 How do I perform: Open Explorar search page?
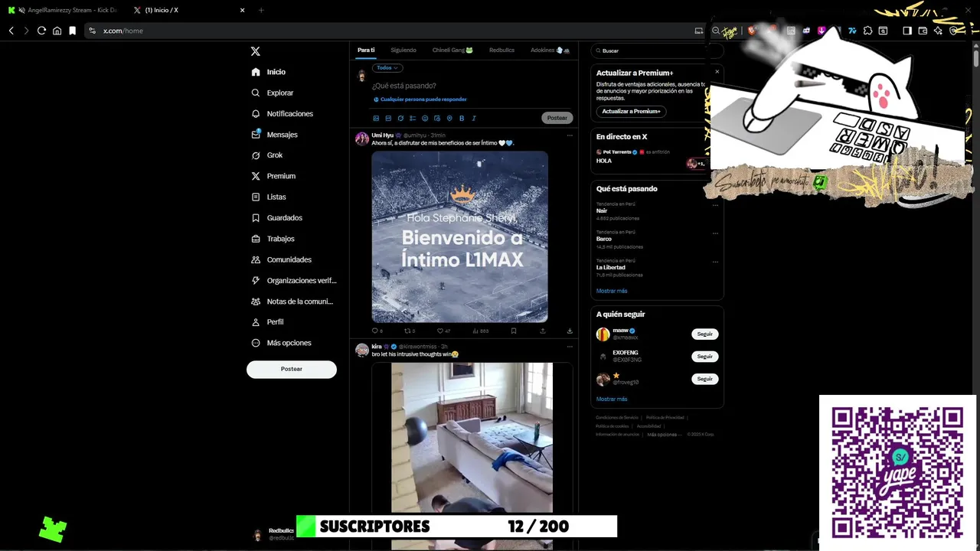(x=273, y=93)
